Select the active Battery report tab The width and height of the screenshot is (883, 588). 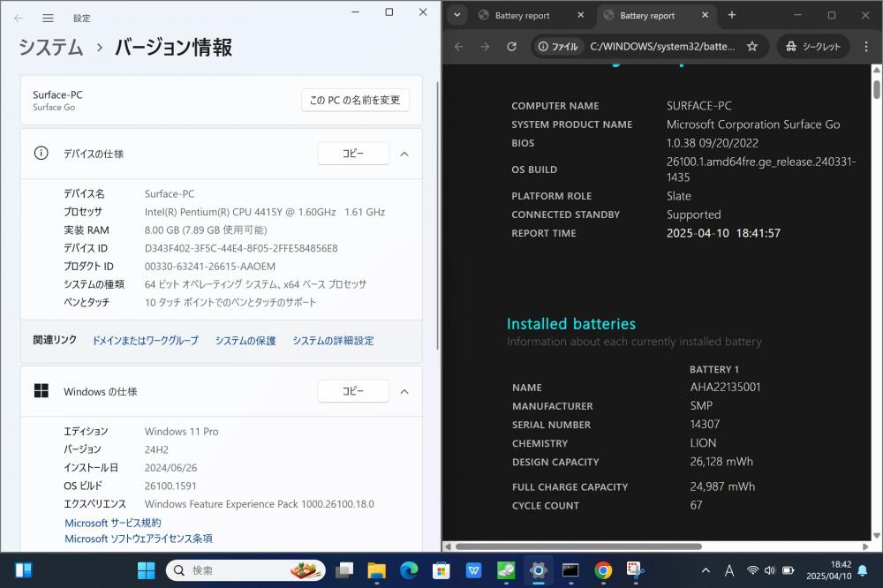pos(656,15)
